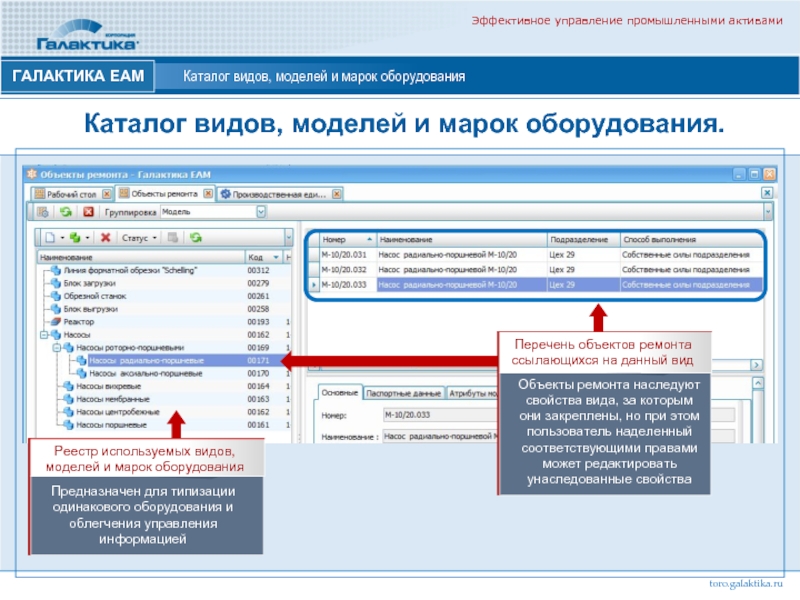Click the red cancel icon beside Группировка

pyautogui.click(x=88, y=212)
